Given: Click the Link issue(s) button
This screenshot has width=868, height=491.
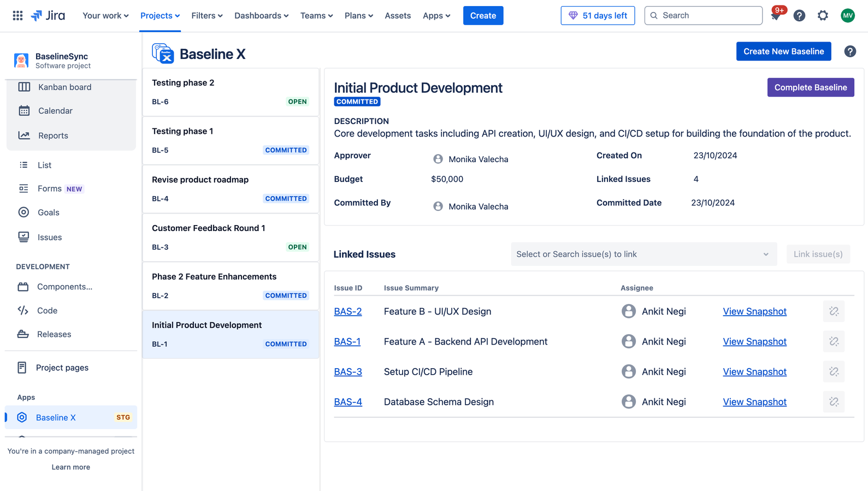Looking at the screenshot, I should click(x=818, y=254).
